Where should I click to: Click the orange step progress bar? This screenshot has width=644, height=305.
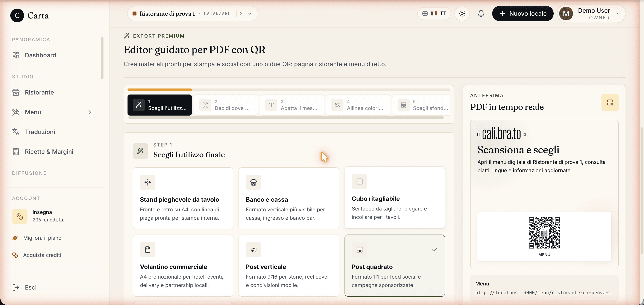(159, 90)
